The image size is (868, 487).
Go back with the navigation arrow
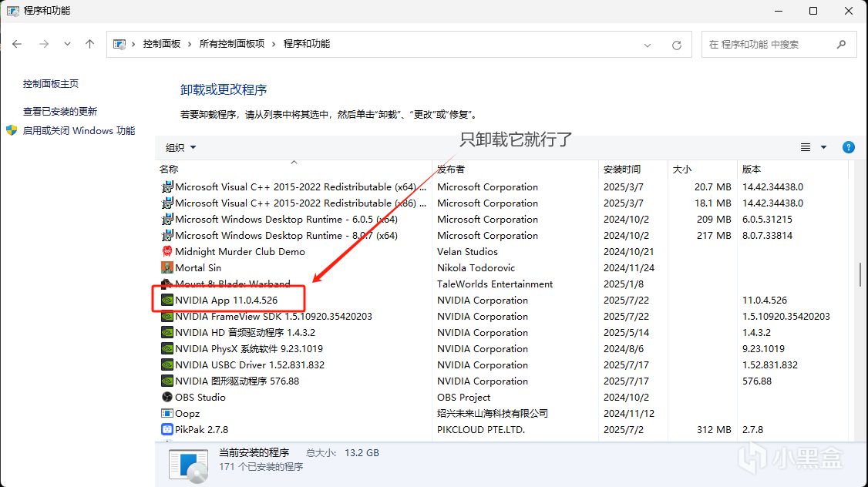tap(17, 44)
